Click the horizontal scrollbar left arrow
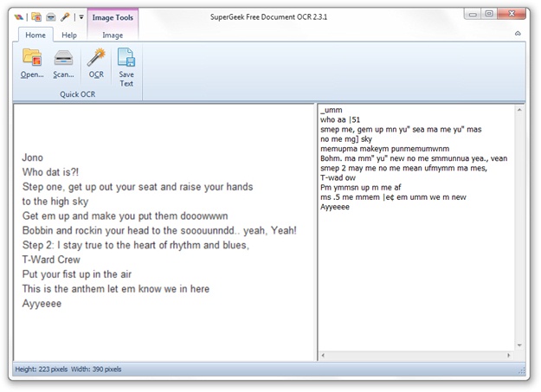This screenshot has height=392, width=541. (x=323, y=355)
